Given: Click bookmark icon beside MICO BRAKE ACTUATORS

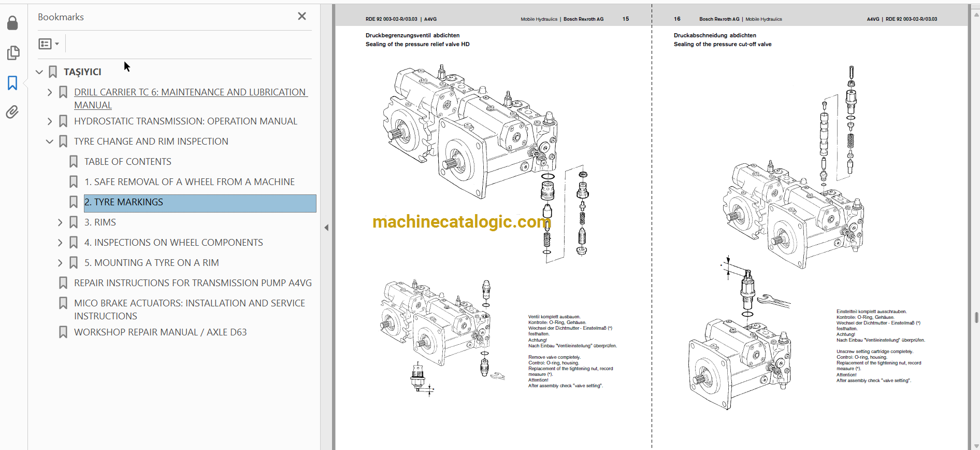Looking at the screenshot, I should point(63,303).
